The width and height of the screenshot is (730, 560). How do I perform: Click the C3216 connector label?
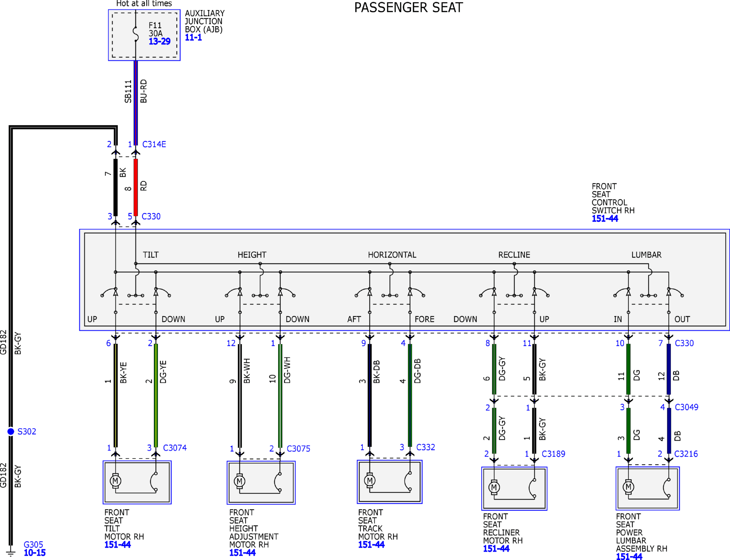(x=686, y=454)
